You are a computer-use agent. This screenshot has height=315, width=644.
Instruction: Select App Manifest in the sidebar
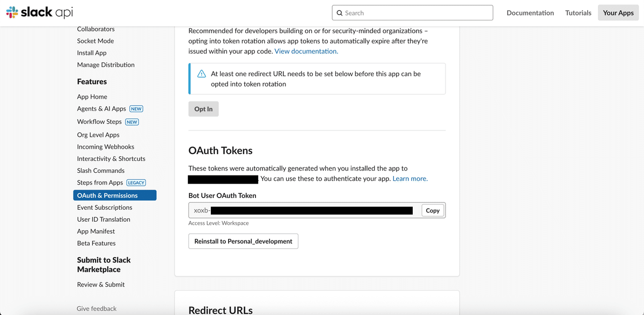(96, 231)
